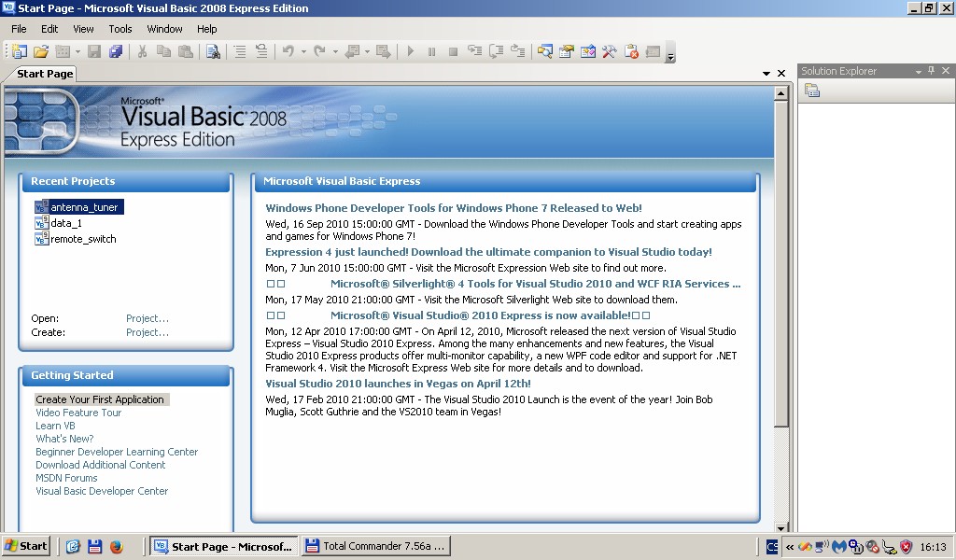Click the Object Browser toolbar icon
Viewport: 956px width, 560px height.
coord(588,52)
